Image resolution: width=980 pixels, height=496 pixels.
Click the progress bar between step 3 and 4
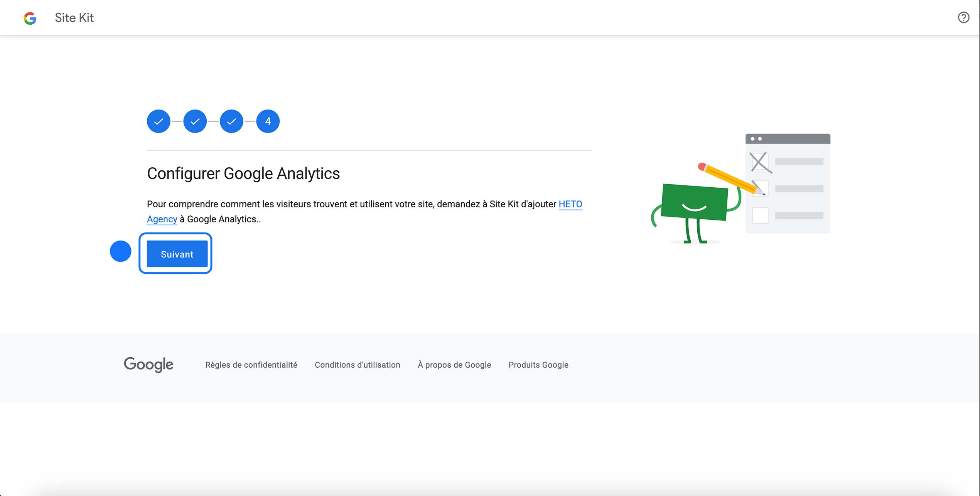coord(250,121)
